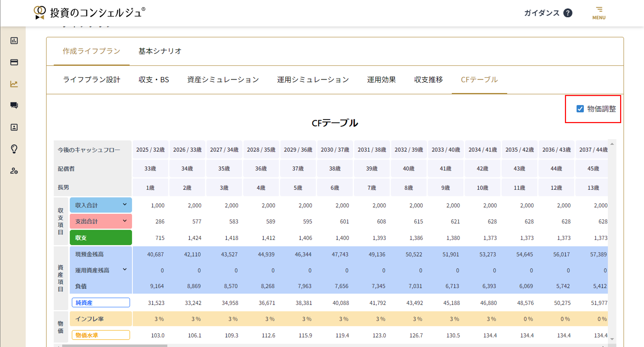Open the 資産シミュレーション sub-tab
The width and height of the screenshot is (644, 347).
pyautogui.click(x=223, y=80)
